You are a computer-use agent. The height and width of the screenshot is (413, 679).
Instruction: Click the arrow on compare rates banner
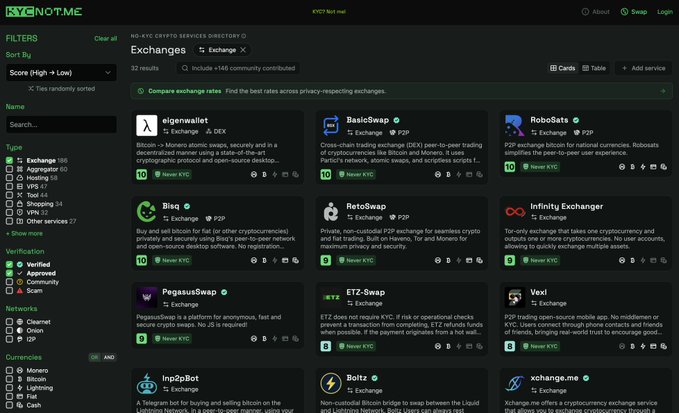(x=663, y=91)
